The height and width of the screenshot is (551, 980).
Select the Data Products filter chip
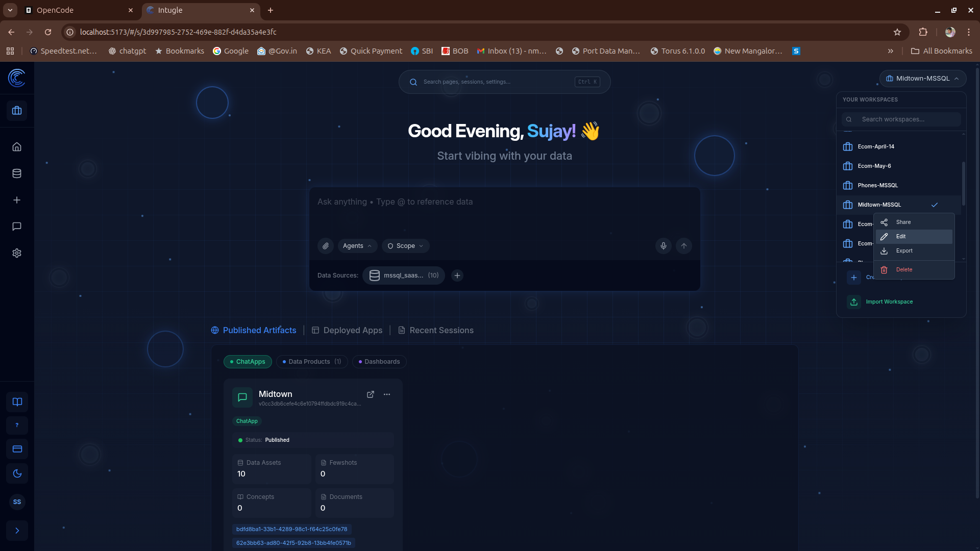[312, 362]
